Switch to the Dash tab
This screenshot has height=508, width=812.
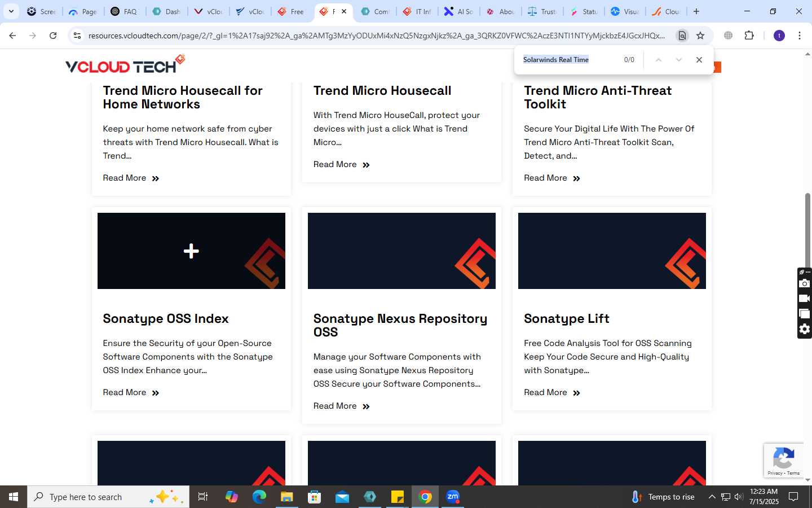click(167, 11)
